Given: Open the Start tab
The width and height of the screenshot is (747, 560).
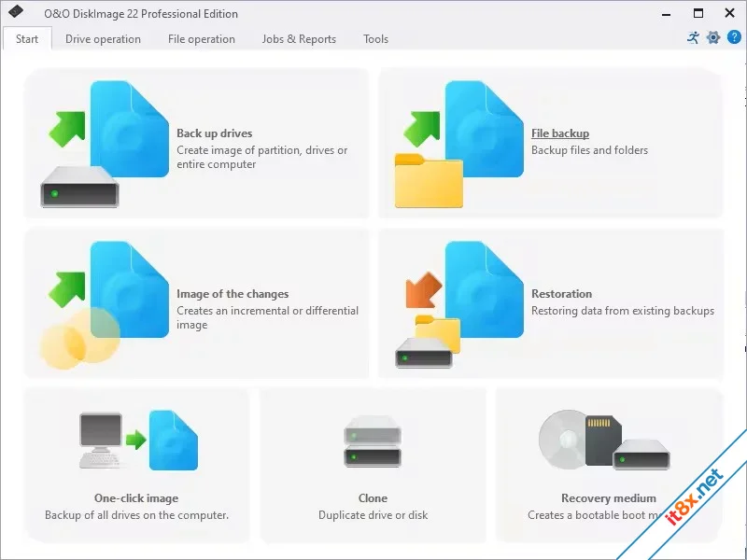Looking at the screenshot, I should pyautogui.click(x=27, y=39).
